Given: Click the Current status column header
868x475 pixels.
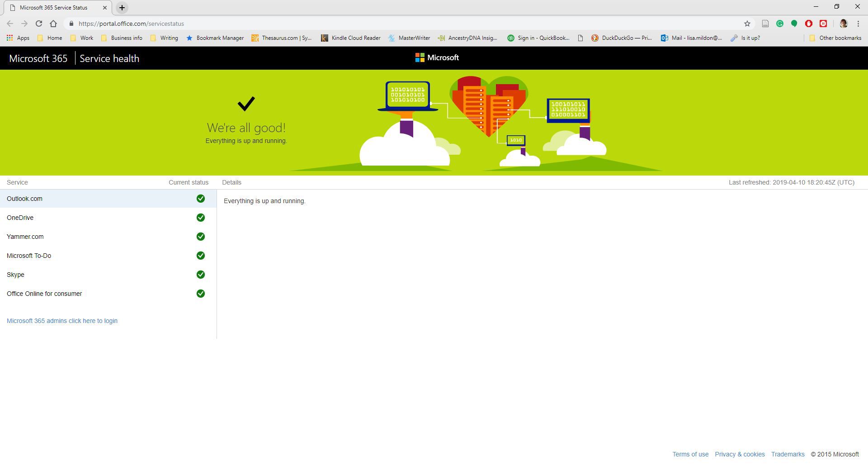Looking at the screenshot, I should point(189,182).
